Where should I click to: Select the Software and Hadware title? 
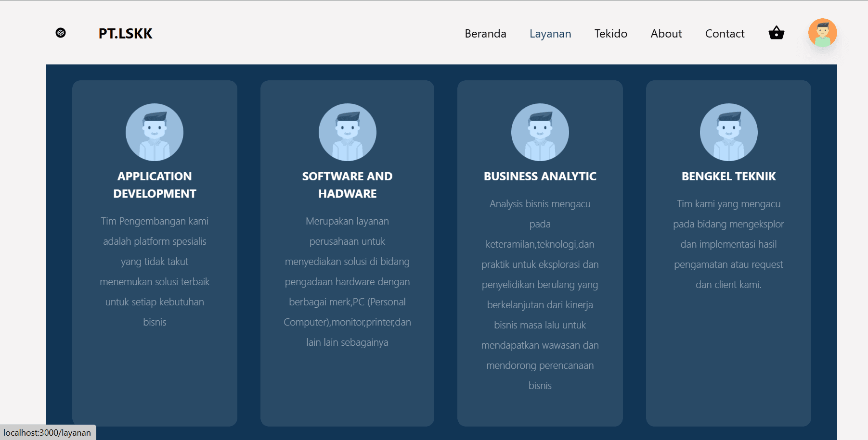point(347,185)
